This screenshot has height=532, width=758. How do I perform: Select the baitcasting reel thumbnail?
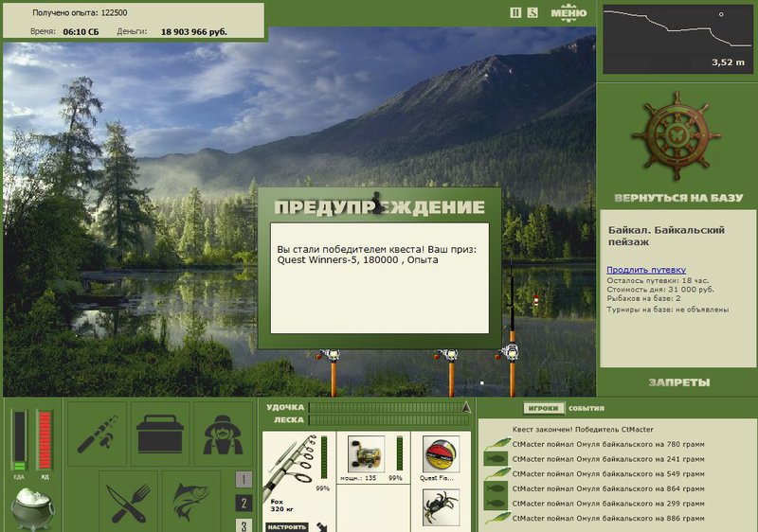[x=366, y=454]
